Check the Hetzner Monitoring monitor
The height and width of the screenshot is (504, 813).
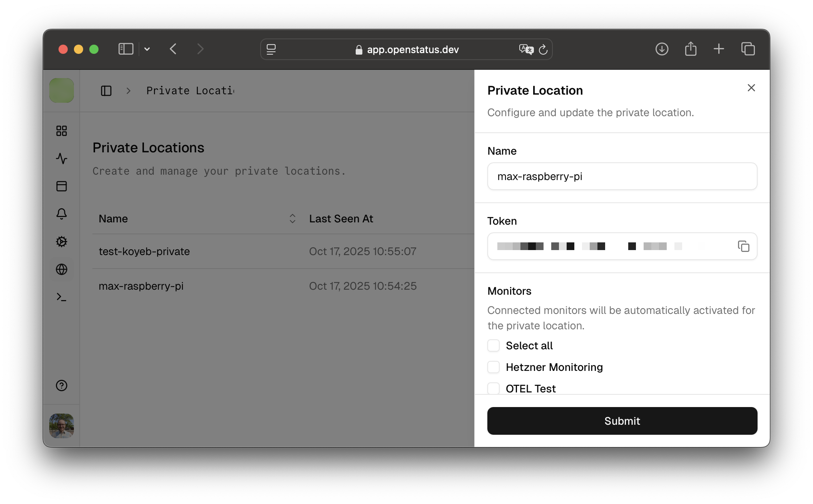click(x=493, y=367)
